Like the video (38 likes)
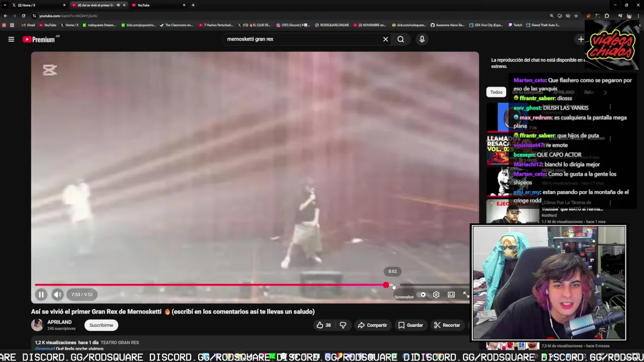Viewport: 644px width, 362px height. click(x=323, y=325)
